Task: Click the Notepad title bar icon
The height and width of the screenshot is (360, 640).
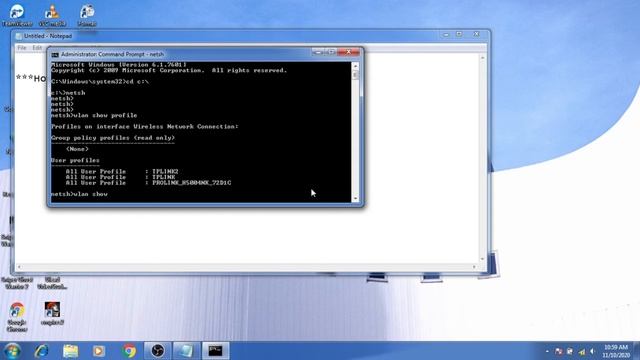Action: [x=19, y=36]
